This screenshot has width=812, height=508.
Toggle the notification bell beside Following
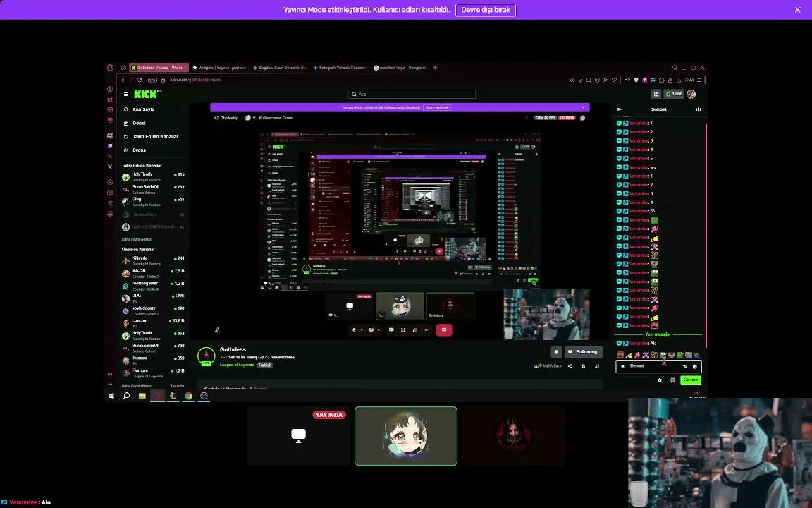tap(556, 352)
